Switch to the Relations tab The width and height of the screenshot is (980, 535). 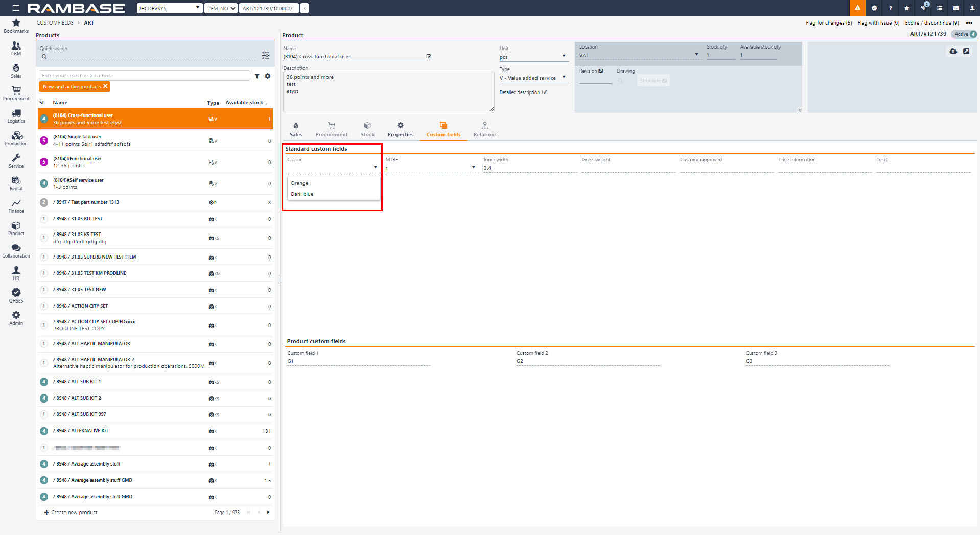[x=484, y=129]
